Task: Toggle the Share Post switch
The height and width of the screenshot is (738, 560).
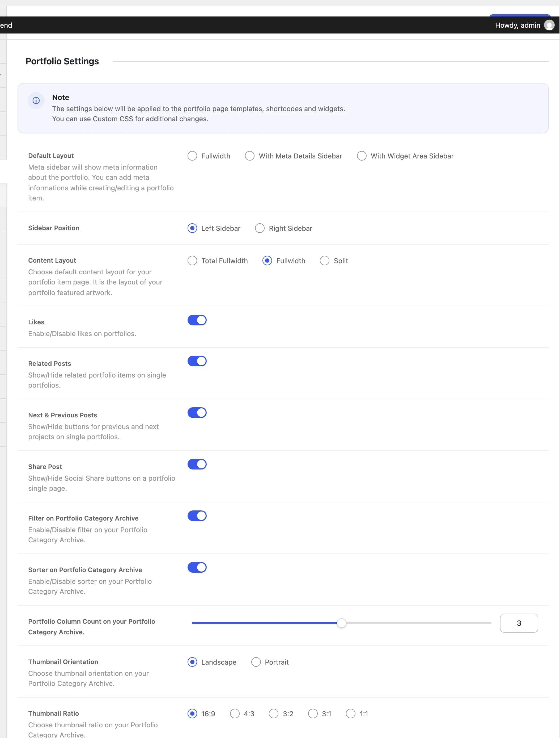Action: coord(197,464)
